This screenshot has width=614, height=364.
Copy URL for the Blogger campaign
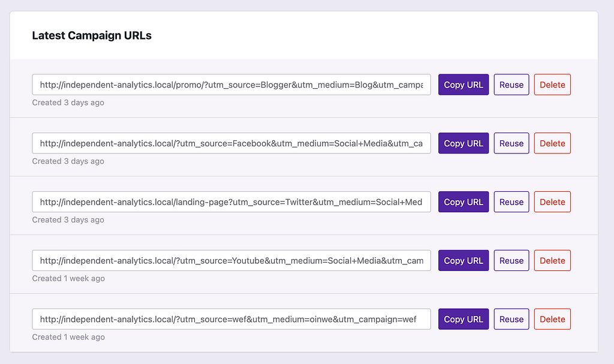tap(463, 85)
